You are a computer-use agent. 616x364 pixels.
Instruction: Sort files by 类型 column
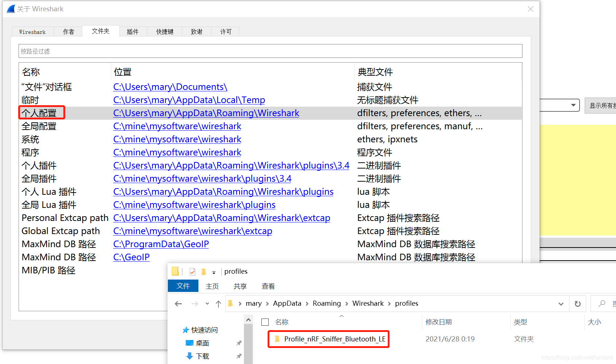tap(521, 322)
